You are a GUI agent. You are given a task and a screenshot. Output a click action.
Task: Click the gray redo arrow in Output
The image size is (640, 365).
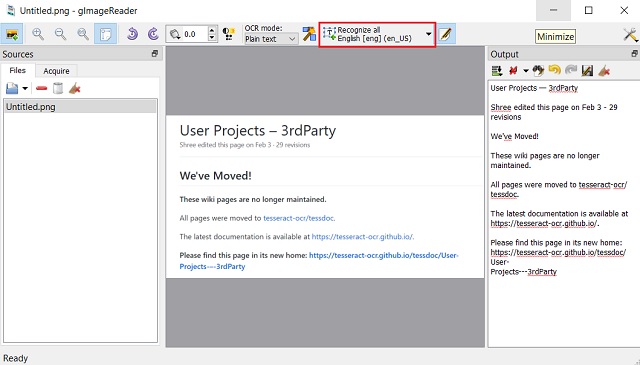571,71
